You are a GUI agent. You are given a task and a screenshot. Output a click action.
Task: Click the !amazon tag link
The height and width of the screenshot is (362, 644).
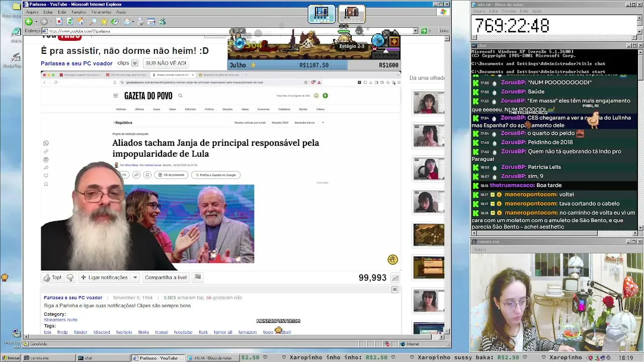(248, 332)
